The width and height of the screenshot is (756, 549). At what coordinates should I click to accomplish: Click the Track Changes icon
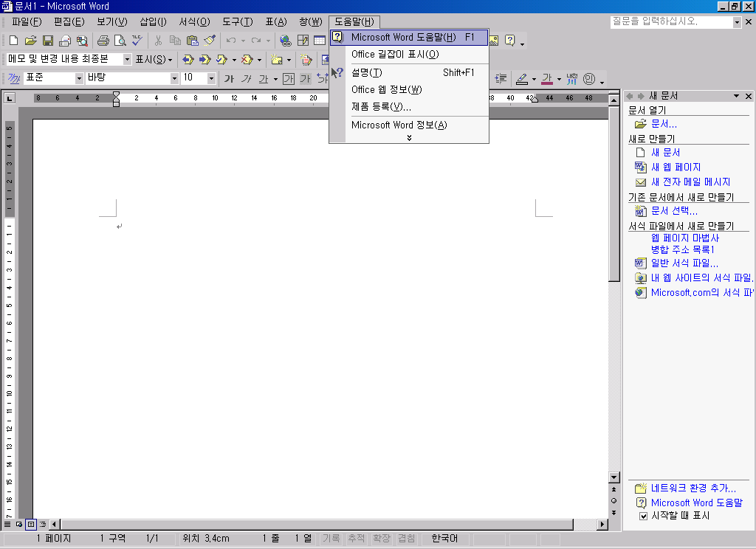pyautogui.click(x=306, y=60)
